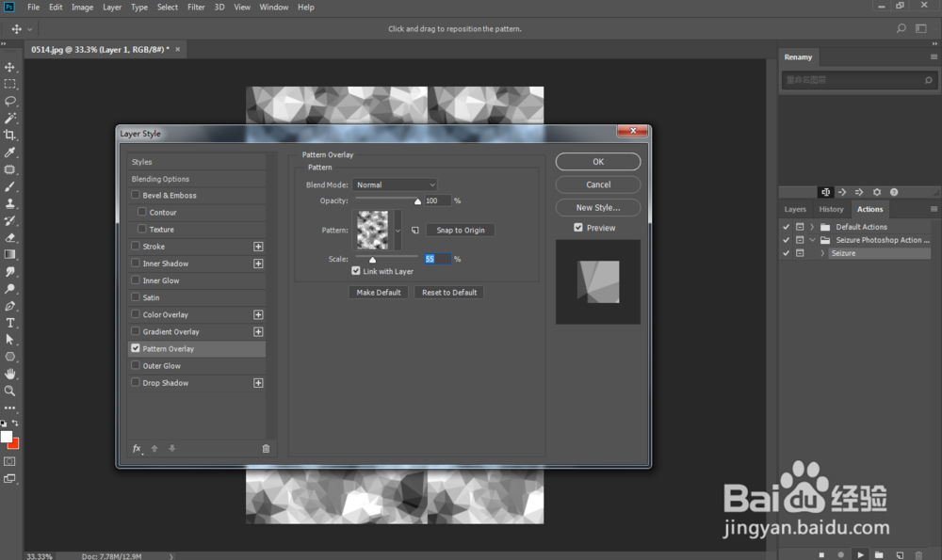Open the Filter menu
The image size is (942, 560).
click(x=196, y=8)
